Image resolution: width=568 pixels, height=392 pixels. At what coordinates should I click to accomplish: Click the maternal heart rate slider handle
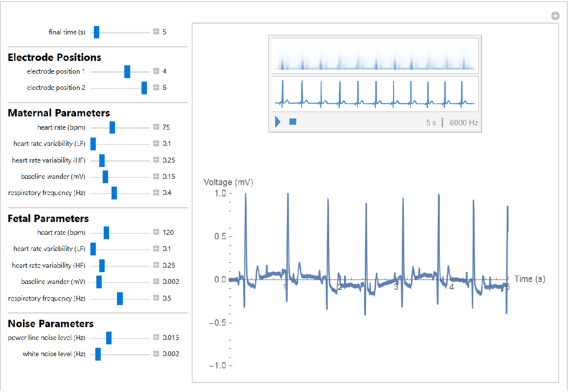[x=112, y=128]
